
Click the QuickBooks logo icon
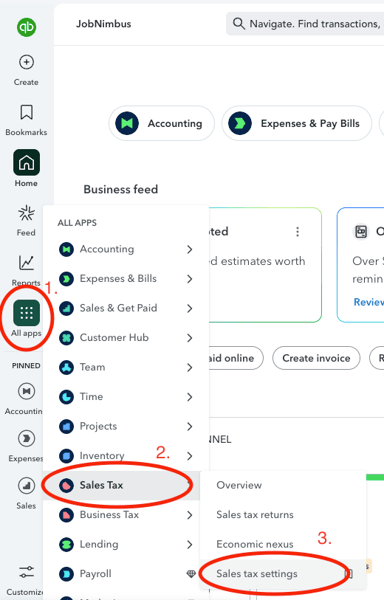pos(26,27)
